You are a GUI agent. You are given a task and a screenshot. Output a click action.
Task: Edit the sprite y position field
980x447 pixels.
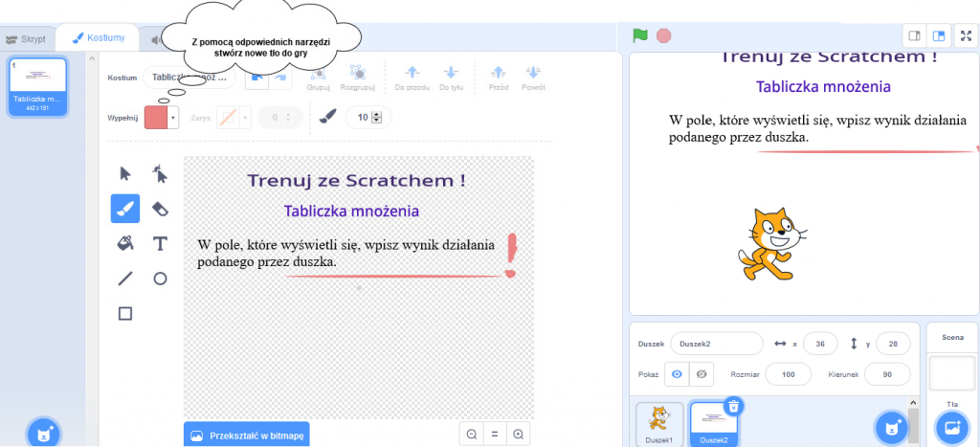(893, 344)
